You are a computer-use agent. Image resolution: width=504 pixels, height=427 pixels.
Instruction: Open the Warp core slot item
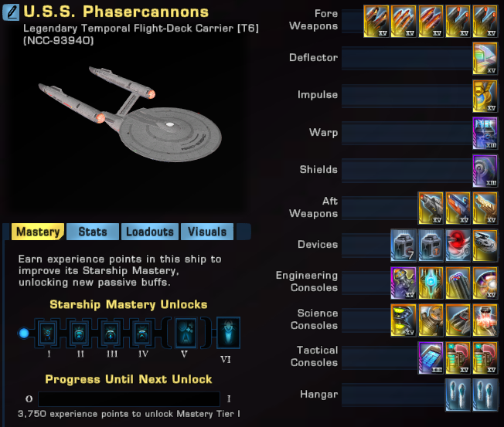coord(485,133)
